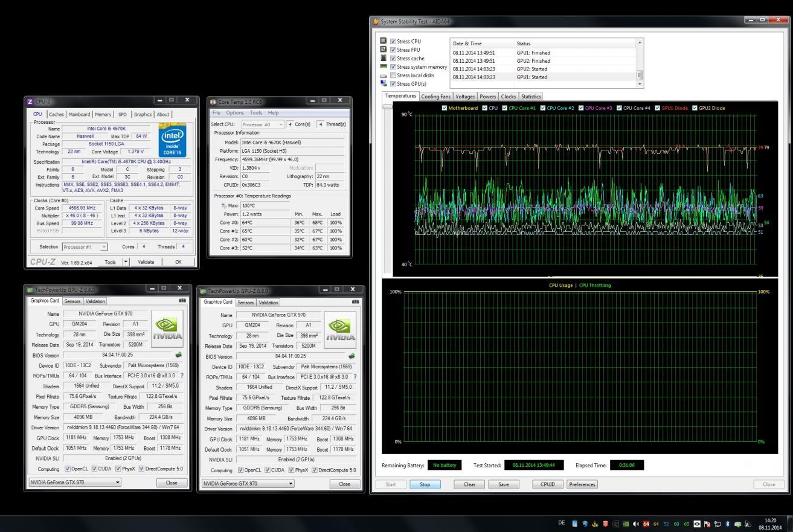The image size is (793, 532).
Task: Stop the AIDA64 stability test
Action: (x=425, y=484)
